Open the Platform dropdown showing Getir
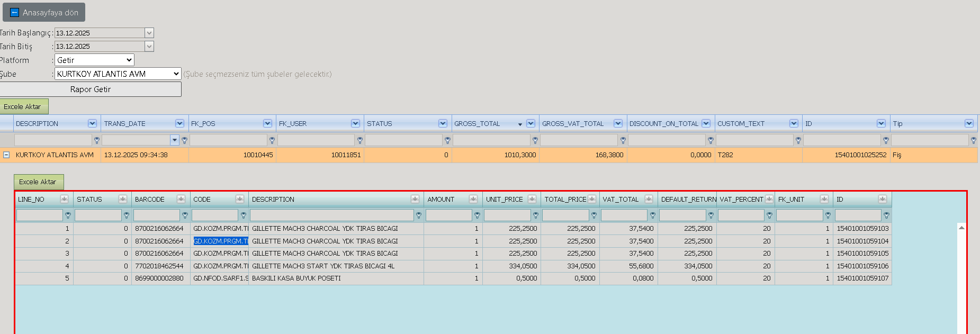Viewport: 980px width, 334px height. [x=94, y=60]
